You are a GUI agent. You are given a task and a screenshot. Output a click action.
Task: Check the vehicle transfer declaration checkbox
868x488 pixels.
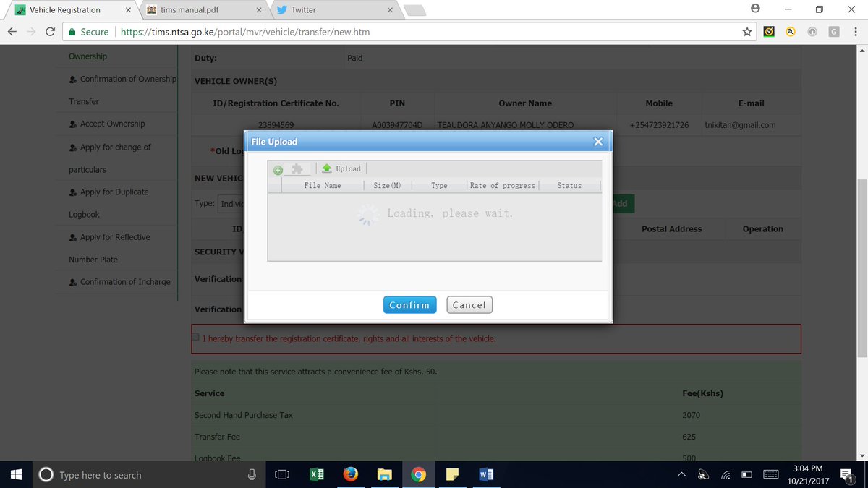(x=195, y=337)
